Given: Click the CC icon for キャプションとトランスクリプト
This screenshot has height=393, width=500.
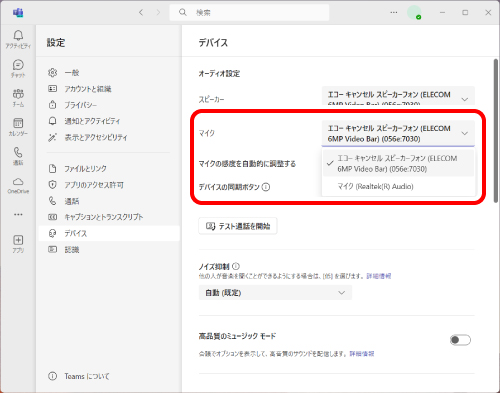Looking at the screenshot, I should pos(52,217).
